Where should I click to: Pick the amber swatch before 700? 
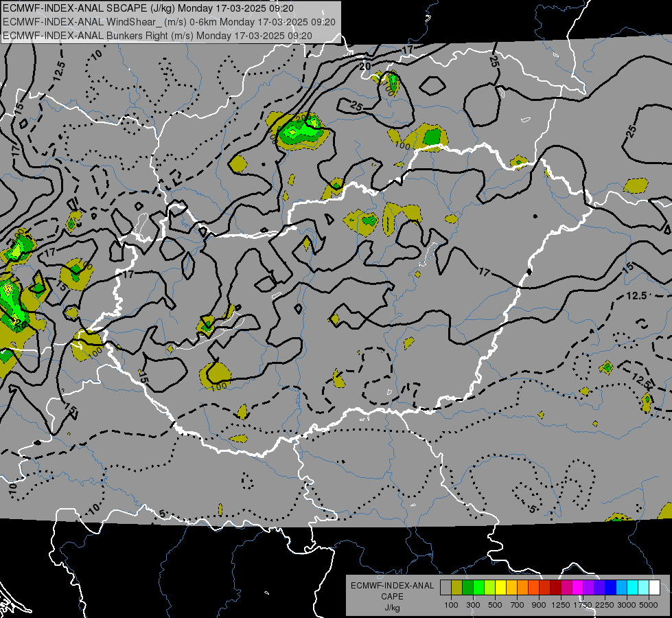click(x=511, y=587)
